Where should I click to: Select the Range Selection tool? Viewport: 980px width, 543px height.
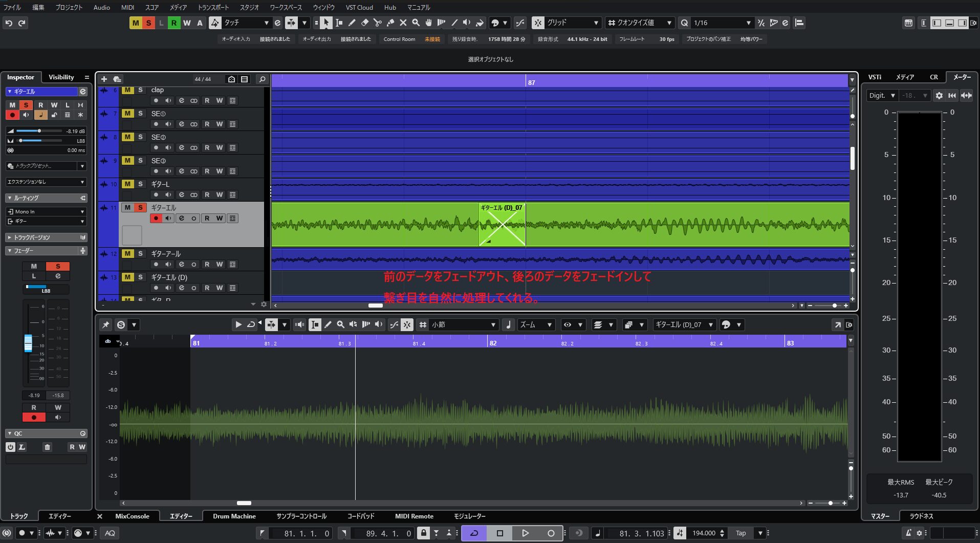(x=339, y=23)
